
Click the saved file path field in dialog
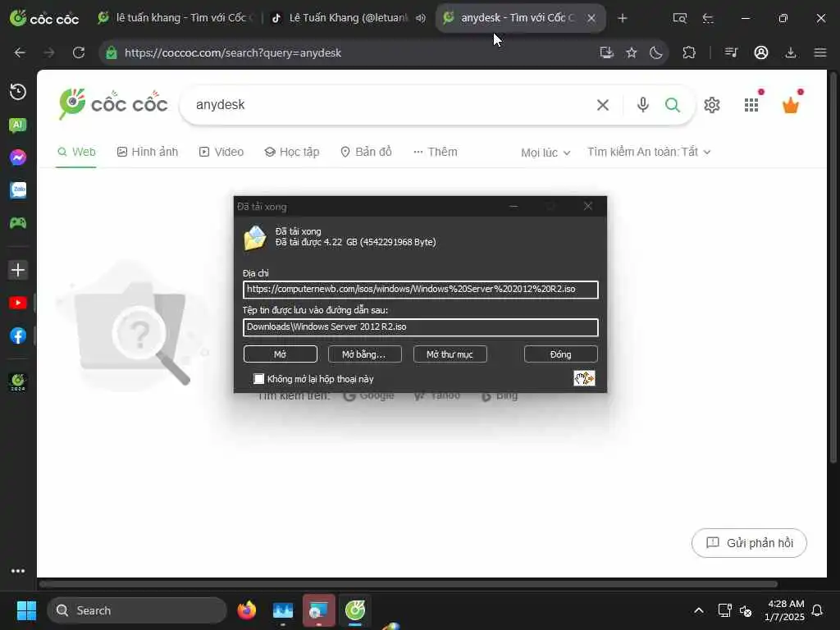point(421,327)
